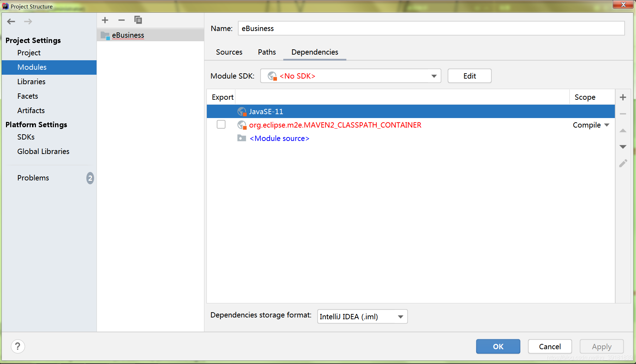The height and width of the screenshot is (364, 636).
Task: Click the MAVEN2_CLASSPATH_CONTAINER library icon
Action: pyautogui.click(x=242, y=125)
